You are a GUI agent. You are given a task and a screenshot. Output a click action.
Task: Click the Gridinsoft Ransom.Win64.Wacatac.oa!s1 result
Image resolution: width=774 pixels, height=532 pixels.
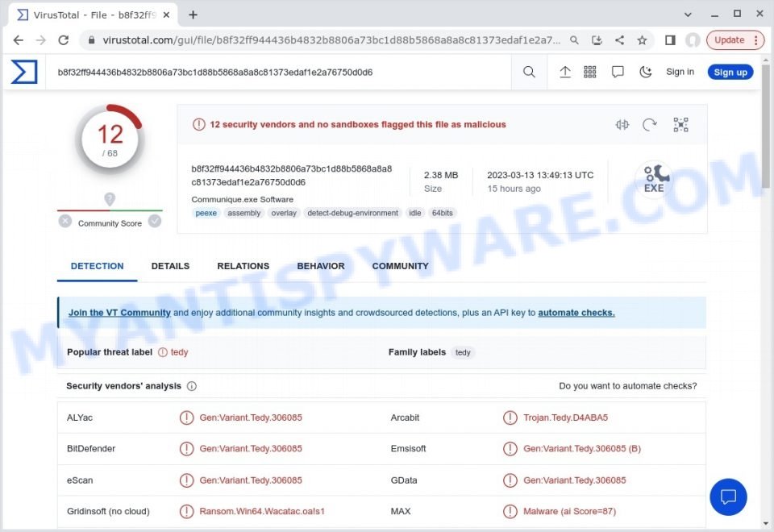pos(262,511)
